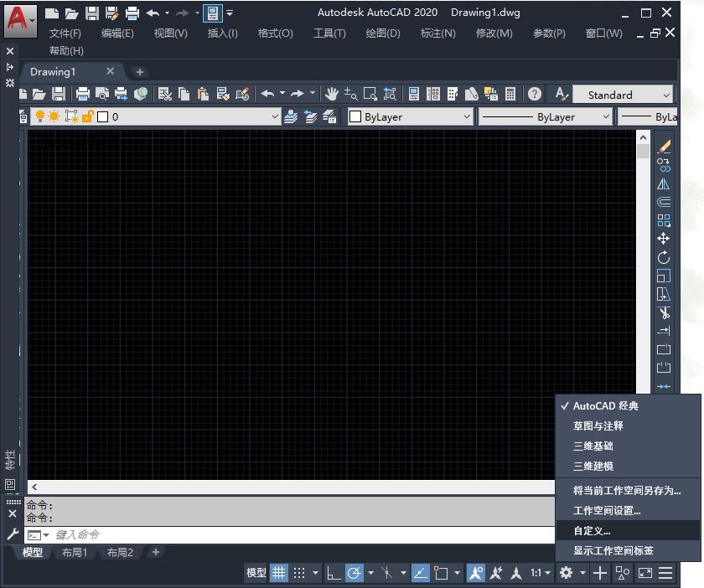Activate the Mirror tool on the right toolbar
The image size is (704, 588).
pos(663,183)
